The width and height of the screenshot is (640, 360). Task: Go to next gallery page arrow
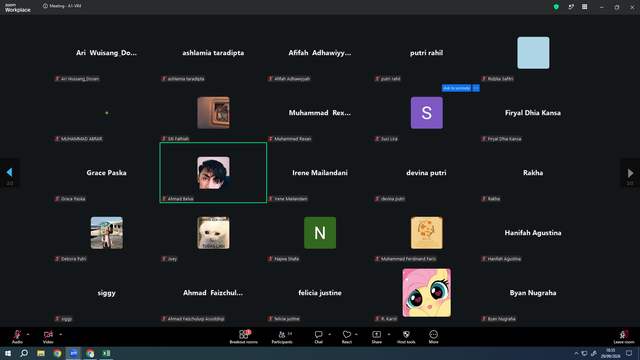[x=630, y=173]
